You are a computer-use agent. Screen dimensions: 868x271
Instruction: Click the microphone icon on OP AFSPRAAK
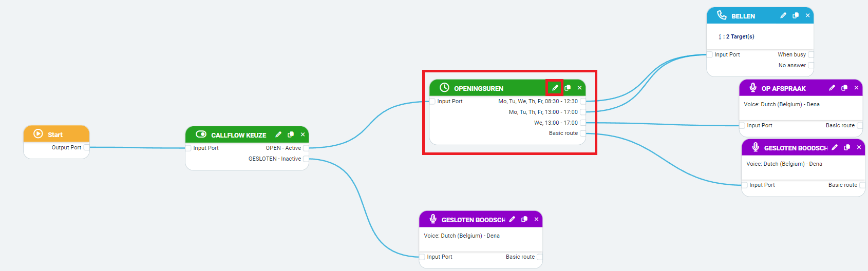pos(753,88)
